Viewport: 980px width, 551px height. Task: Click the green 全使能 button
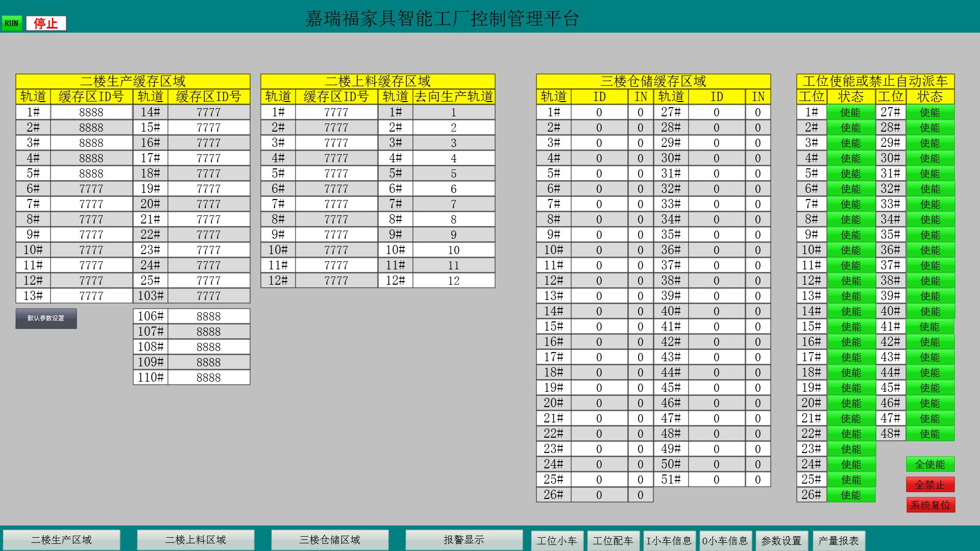click(x=930, y=464)
